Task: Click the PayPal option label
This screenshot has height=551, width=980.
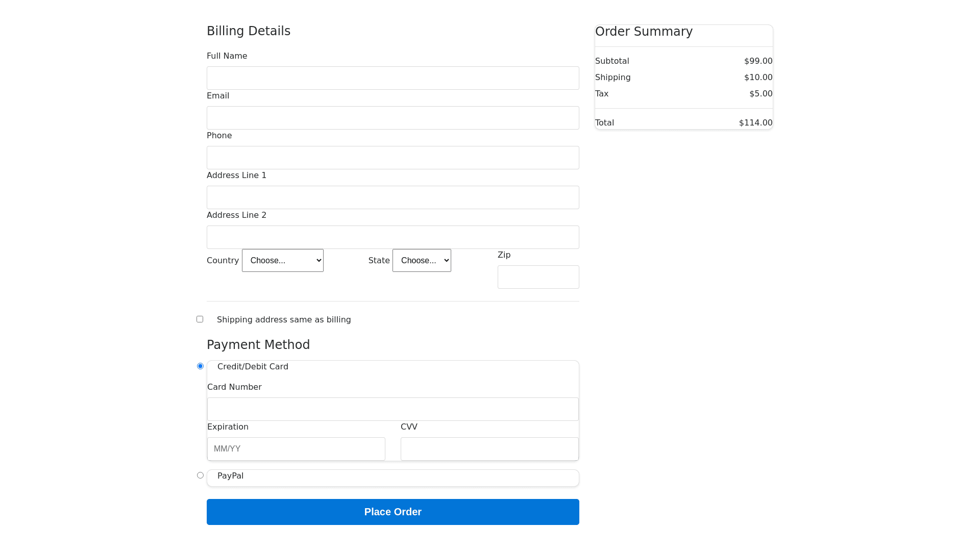Action: 230,476
